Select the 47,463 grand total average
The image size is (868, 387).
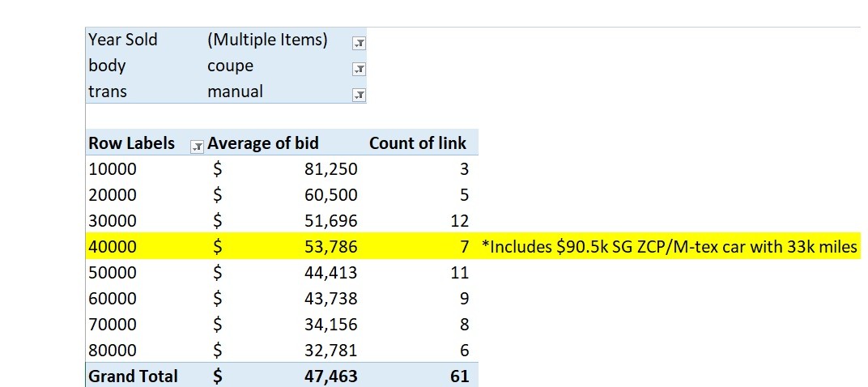pos(330,376)
